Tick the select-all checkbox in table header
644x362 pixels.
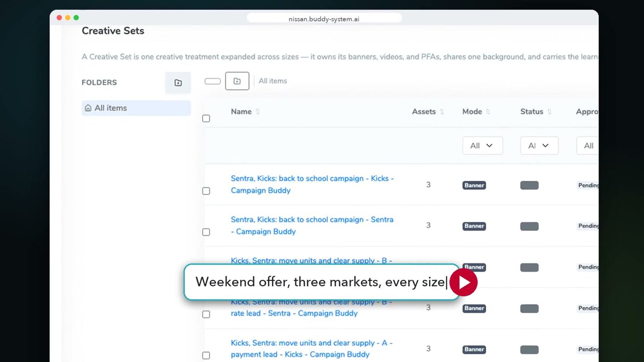(206, 119)
